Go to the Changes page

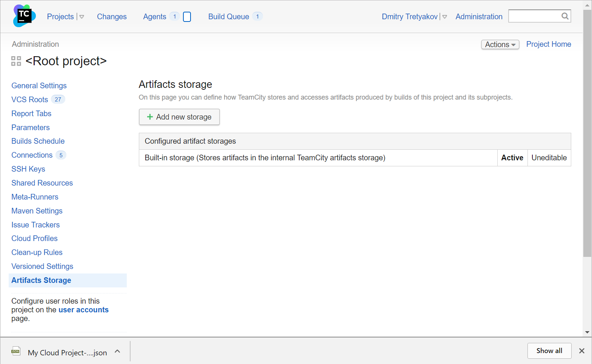click(112, 17)
